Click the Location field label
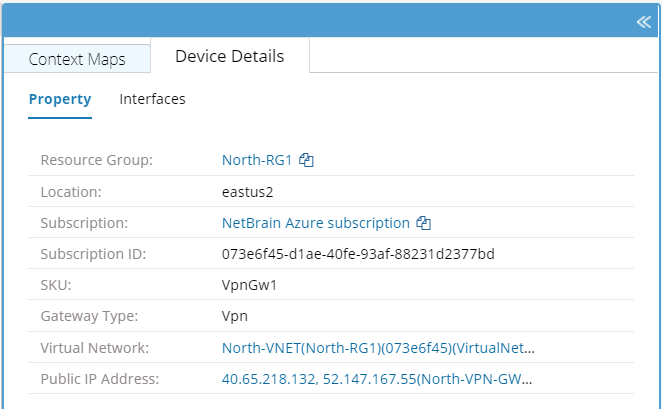662x409 pixels. (71, 191)
